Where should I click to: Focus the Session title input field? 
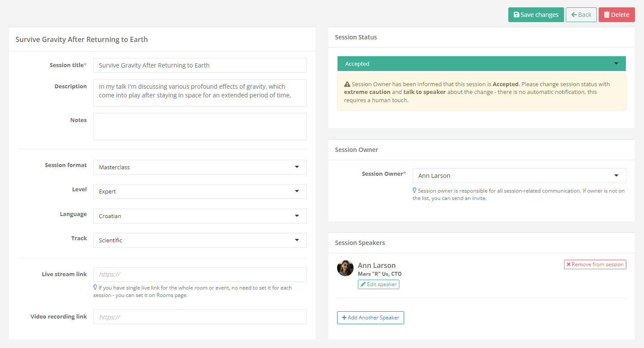pos(200,65)
